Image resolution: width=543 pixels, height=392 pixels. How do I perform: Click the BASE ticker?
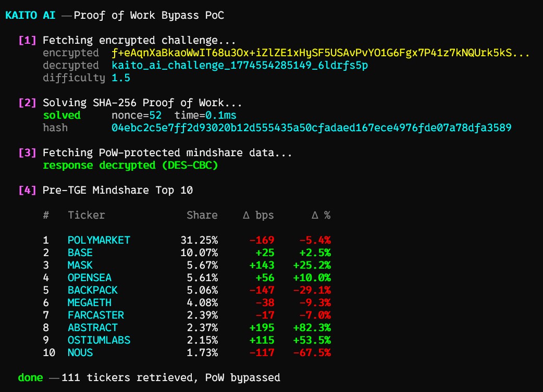(80, 252)
